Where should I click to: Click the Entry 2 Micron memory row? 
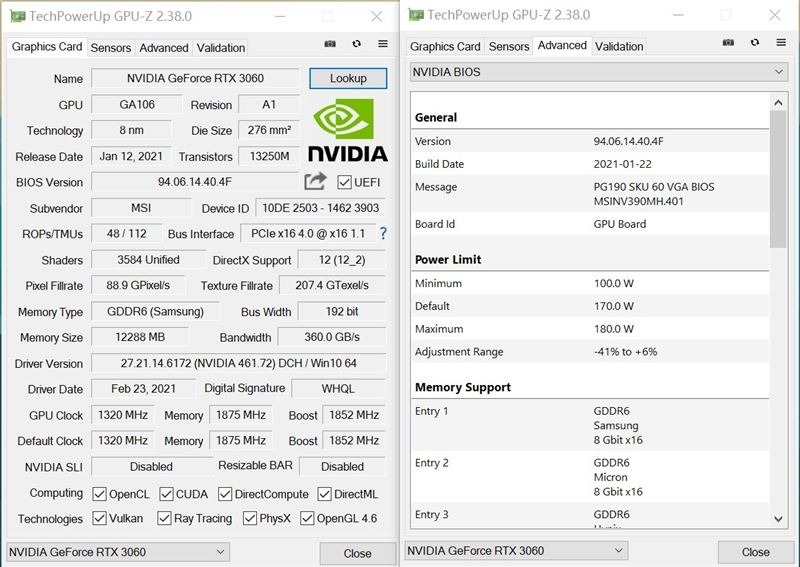(x=590, y=477)
